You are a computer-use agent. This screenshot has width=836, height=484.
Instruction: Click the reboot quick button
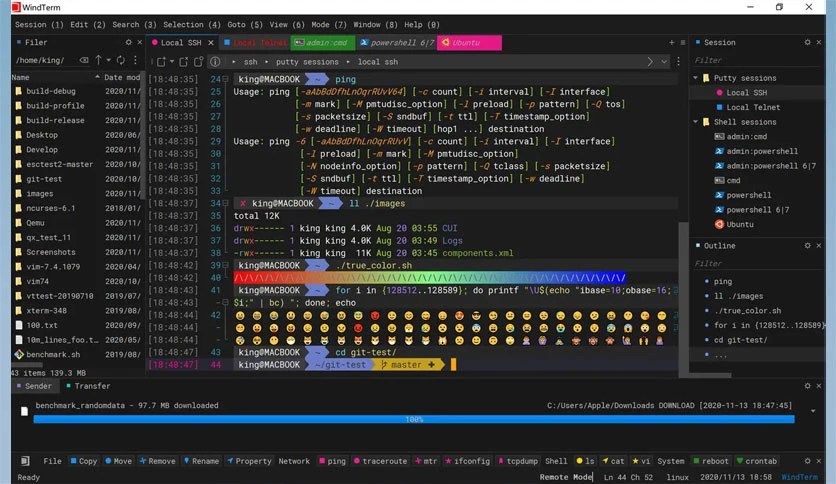pos(710,461)
